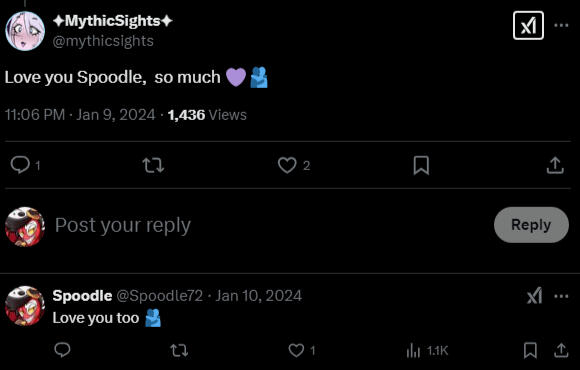580x370 pixels.
Task: Open the @mythicsights handle link
Action: click(x=103, y=41)
